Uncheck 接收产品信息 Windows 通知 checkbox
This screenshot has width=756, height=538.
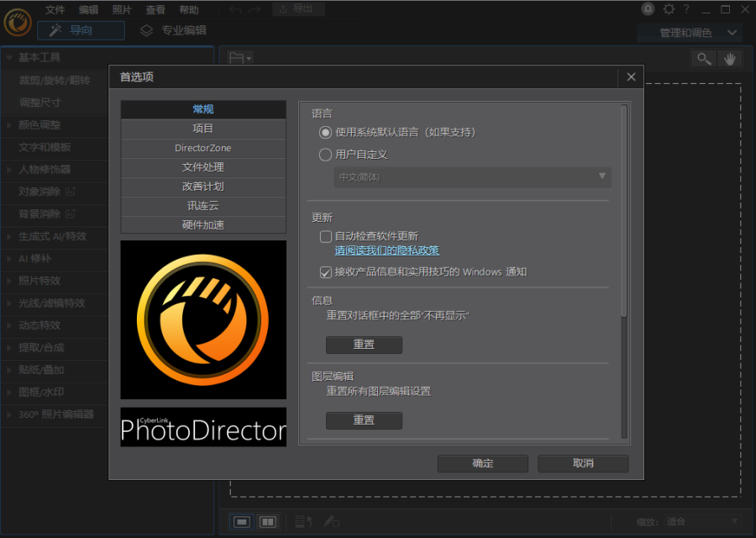326,272
